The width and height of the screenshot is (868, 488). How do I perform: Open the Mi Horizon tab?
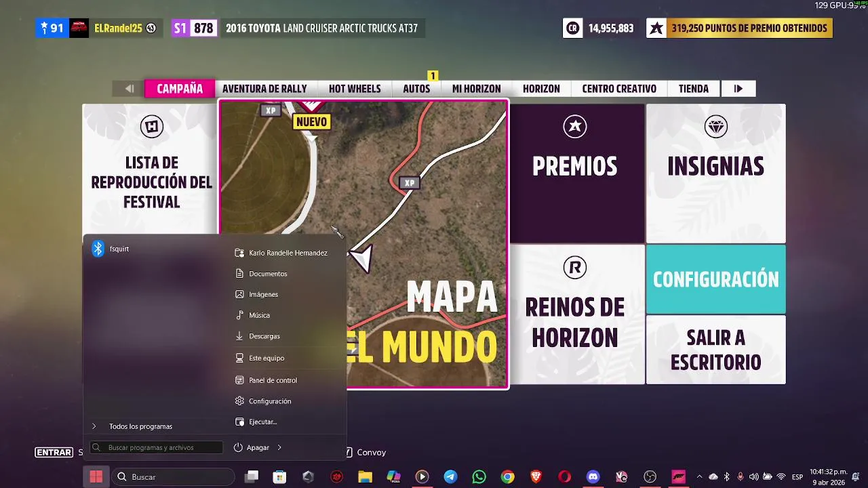coord(476,89)
